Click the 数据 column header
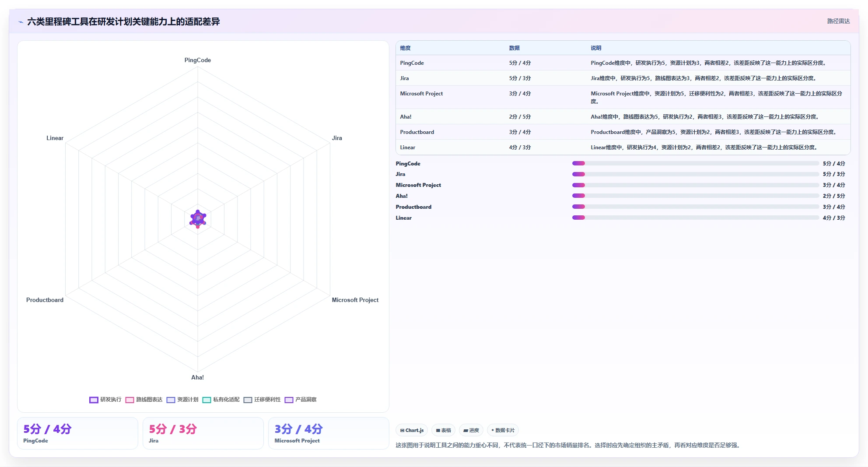 pyautogui.click(x=514, y=48)
